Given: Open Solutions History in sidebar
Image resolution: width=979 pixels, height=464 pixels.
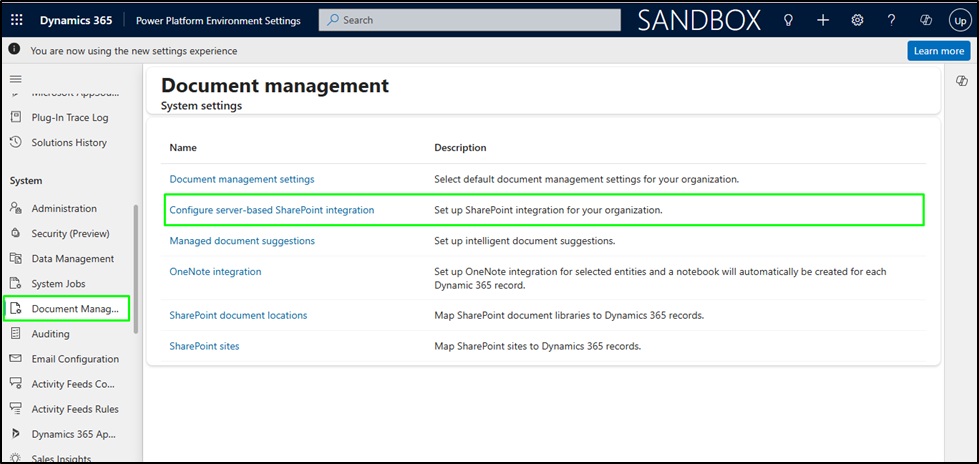Looking at the screenshot, I should 69,142.
